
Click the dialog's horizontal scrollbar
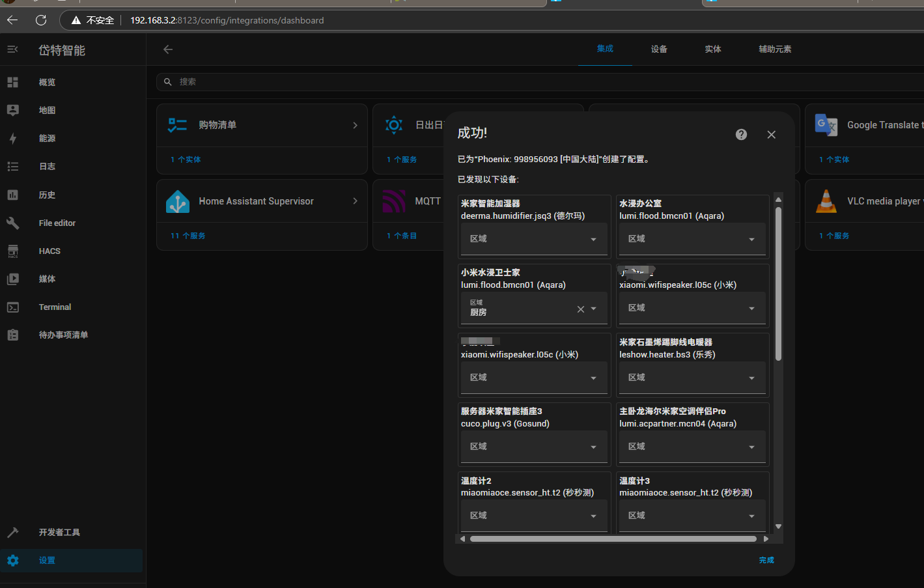[x=612, y=539]
